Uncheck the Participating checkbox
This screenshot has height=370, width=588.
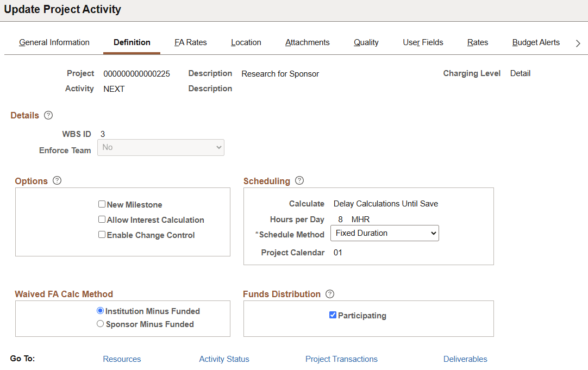coord(333,315)
